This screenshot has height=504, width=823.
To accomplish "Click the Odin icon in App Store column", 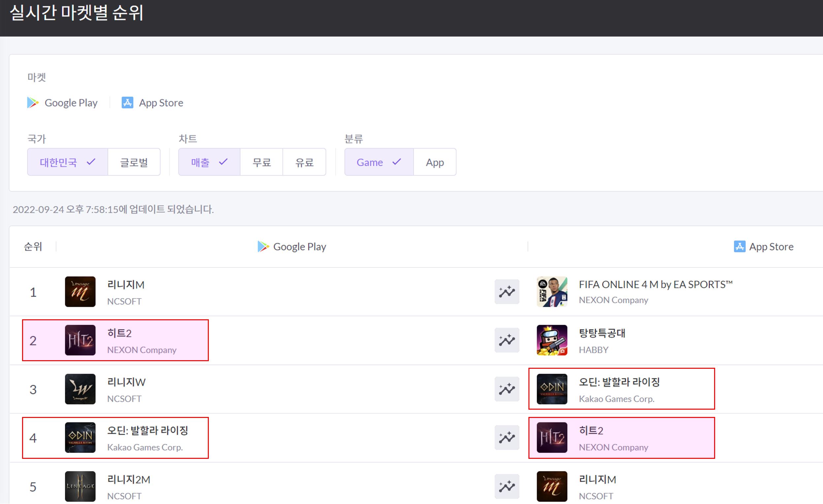I will [552, 389].
